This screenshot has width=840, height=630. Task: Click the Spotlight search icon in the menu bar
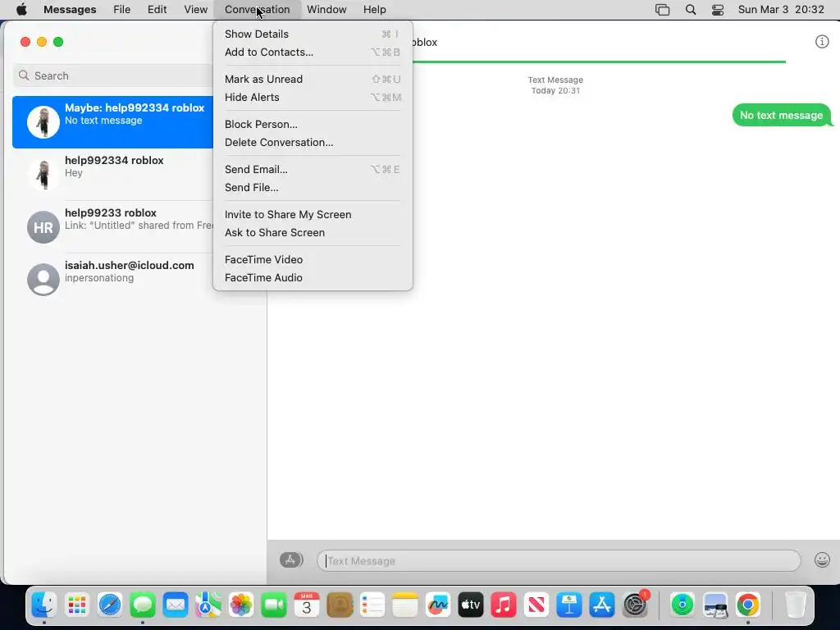pos(691,10)
